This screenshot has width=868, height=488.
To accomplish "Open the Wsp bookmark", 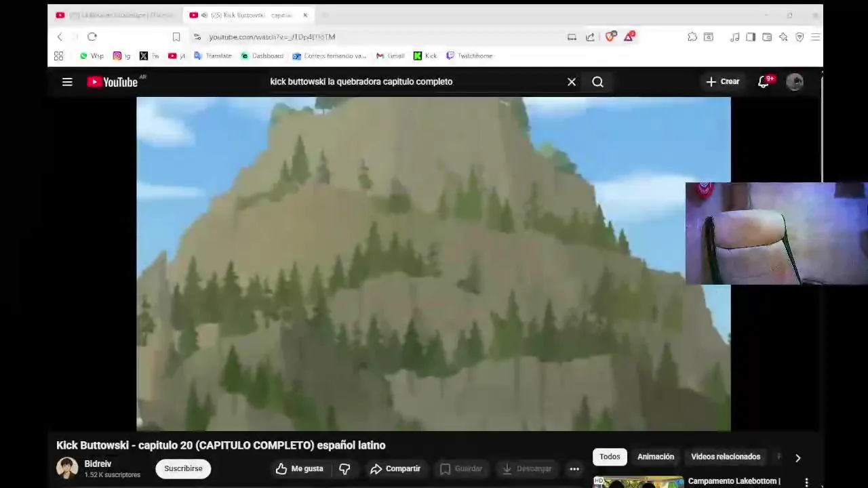I will pos(92,56).
